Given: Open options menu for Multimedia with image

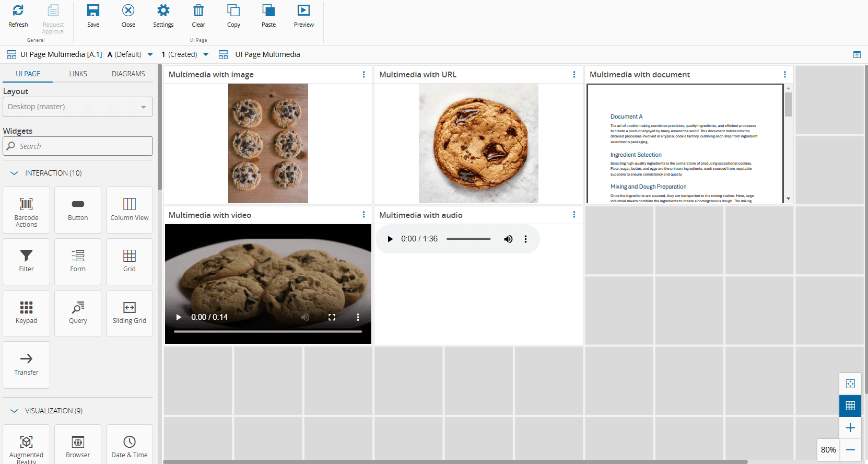Looking at the screenshot, I should click(x=363, y=75).
